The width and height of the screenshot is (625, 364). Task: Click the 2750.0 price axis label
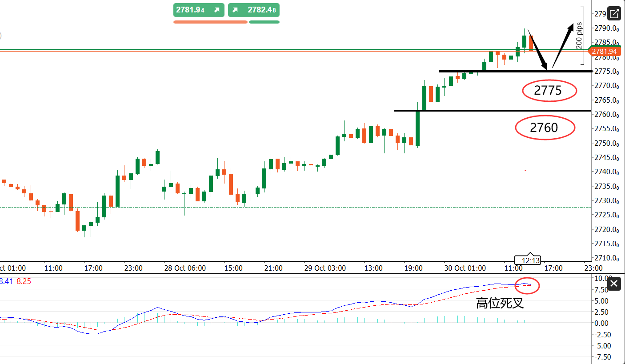pyautogui.click(x=606, y=143)
